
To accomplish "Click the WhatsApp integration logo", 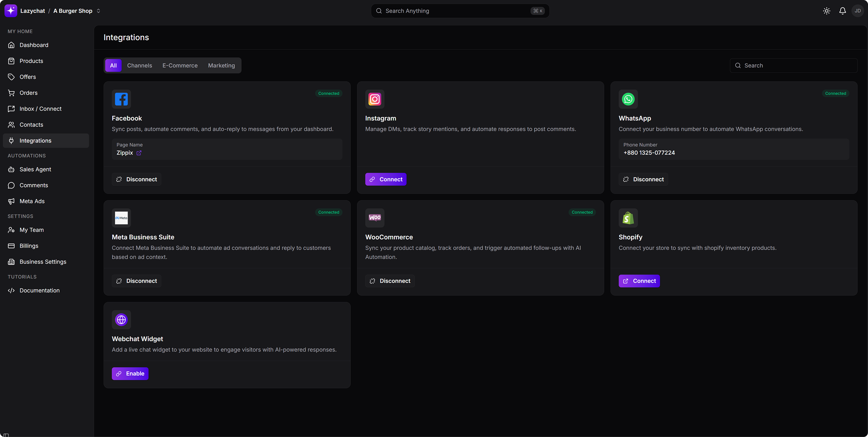I will tap(628, 99).
